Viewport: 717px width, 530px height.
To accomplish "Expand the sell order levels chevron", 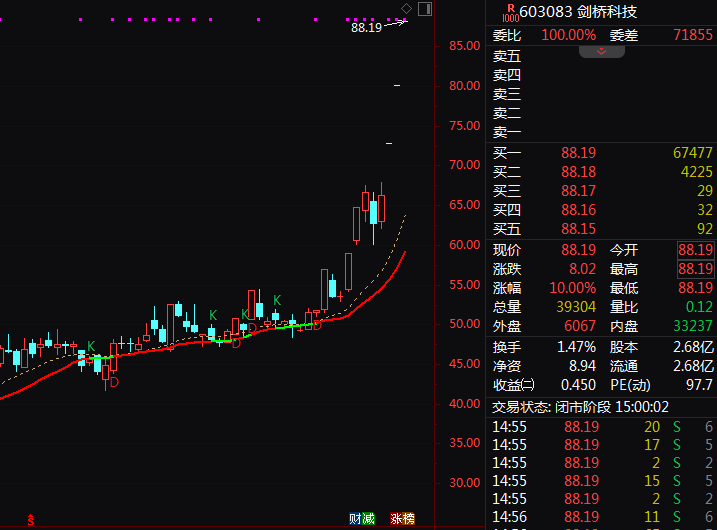I will click(x=601, y=50).
